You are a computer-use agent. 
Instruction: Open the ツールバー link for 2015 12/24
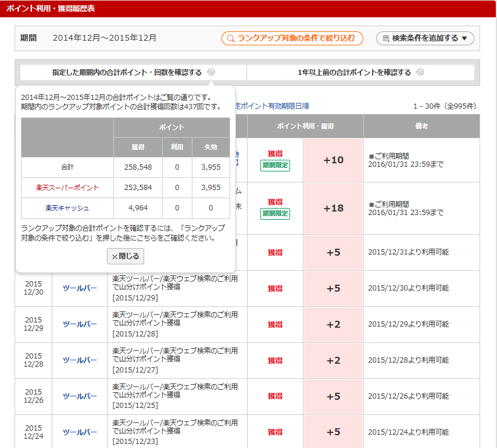coord(80,432)
